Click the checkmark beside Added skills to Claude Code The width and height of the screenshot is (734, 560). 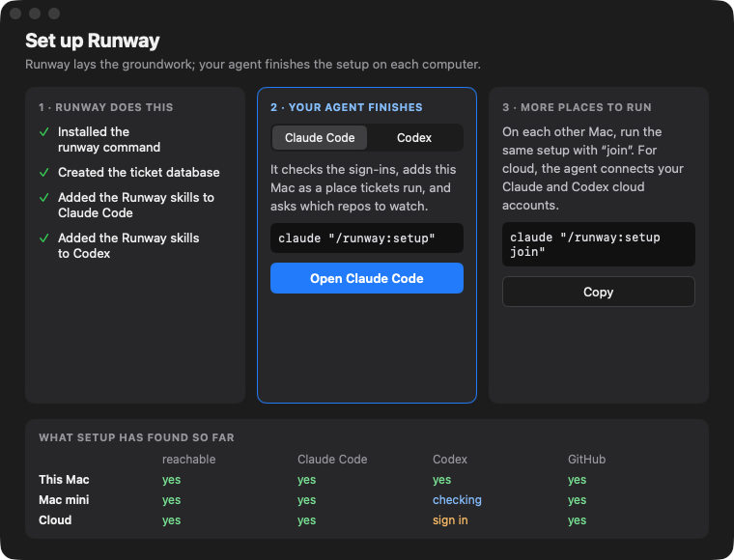(x=44, y=197)
